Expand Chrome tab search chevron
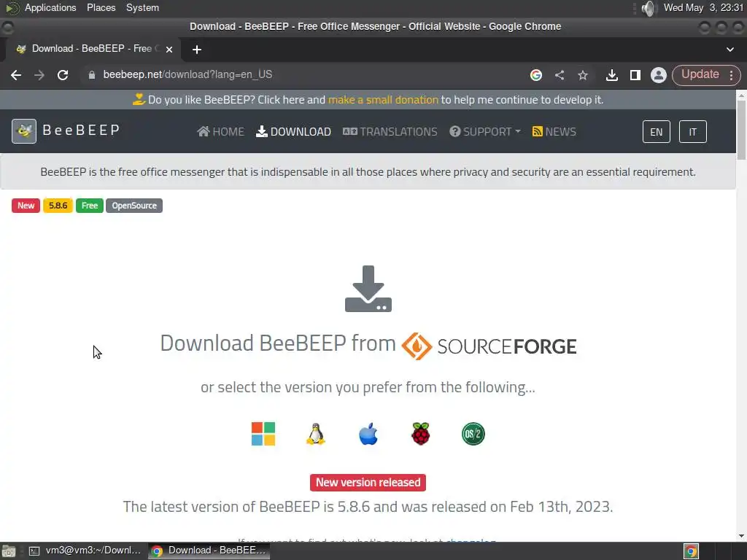 (x=729, y=50)
